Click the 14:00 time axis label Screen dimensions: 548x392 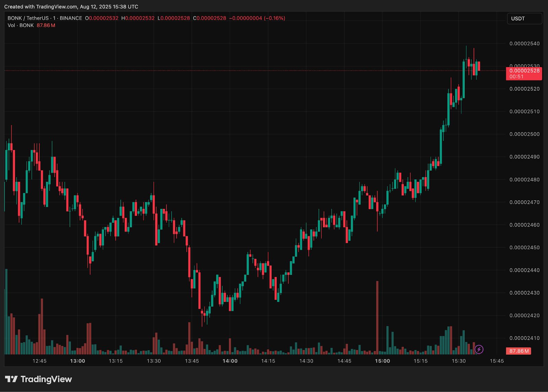(230, 361)
